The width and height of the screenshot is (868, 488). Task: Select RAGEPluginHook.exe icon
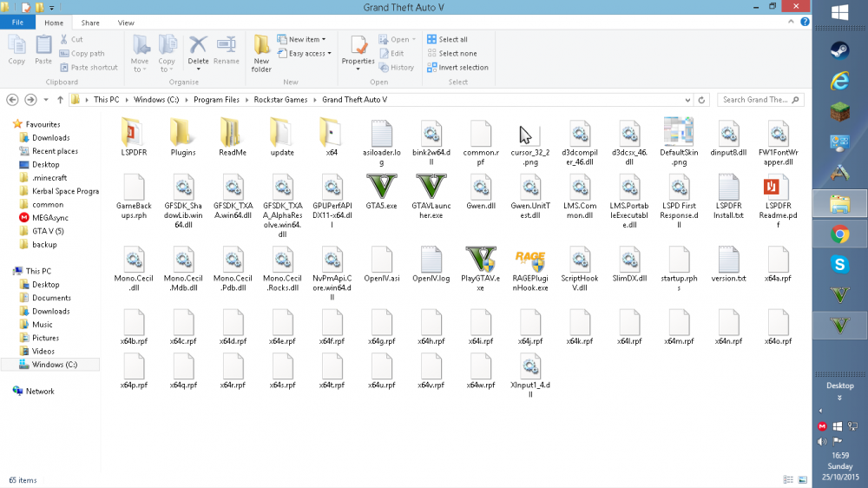point(530,260)
